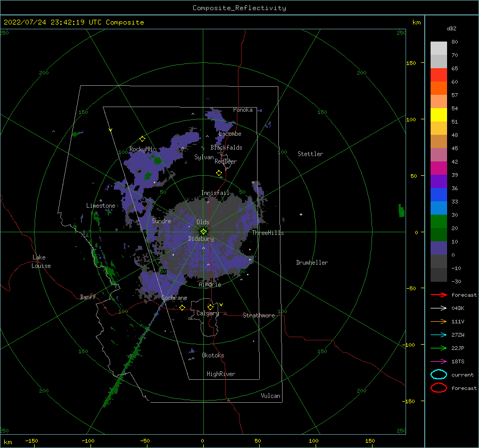Viewport: 479px width, 448px height.
Task: Click the 'current' legend label
Action: pos(463,375)
